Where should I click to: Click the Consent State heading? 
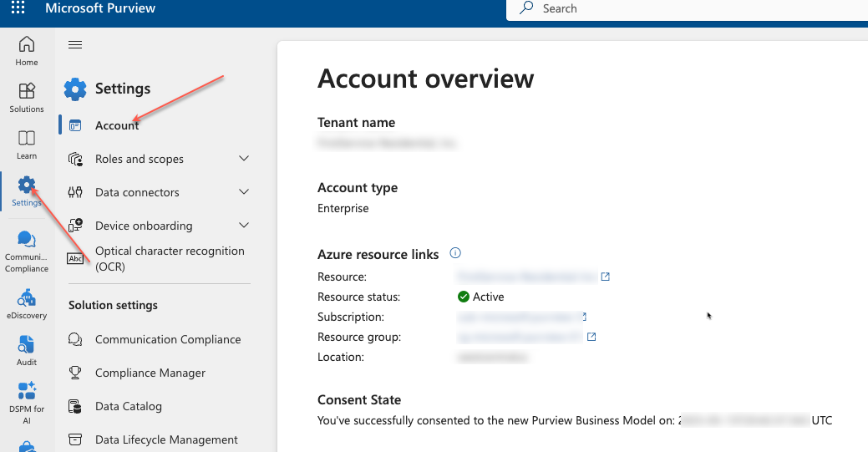[359, 400]
